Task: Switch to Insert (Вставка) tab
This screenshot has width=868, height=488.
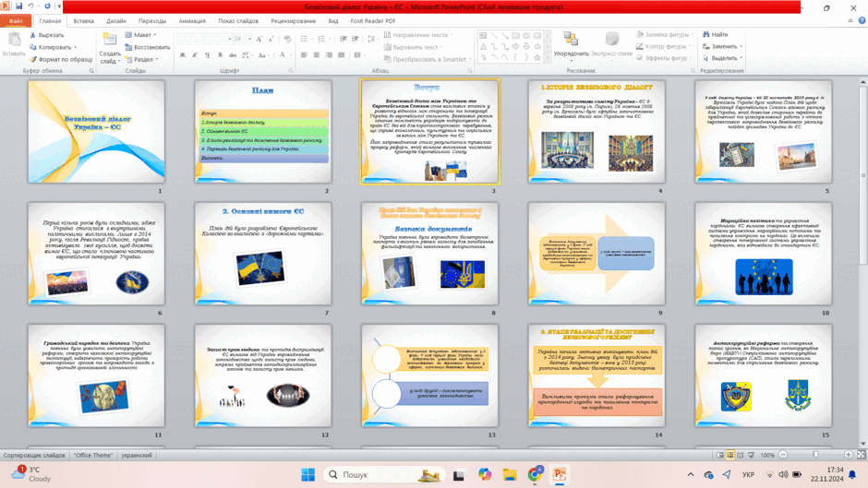Action: click(84, 21)
